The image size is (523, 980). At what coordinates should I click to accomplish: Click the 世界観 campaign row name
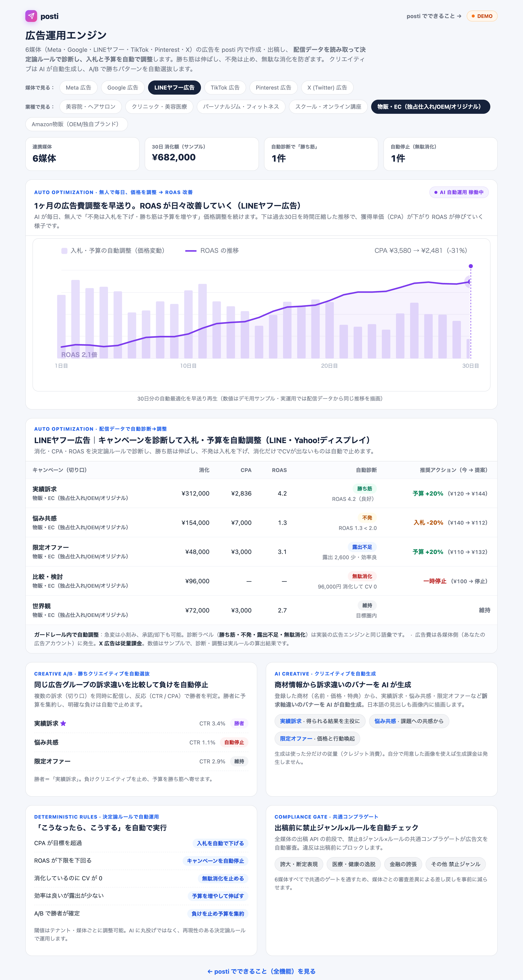click(x=42, y=606)
